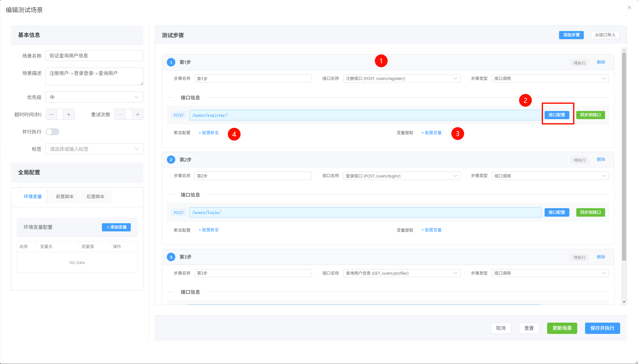Click scrollbar up arrow in steps panel
The height and width of the screenshot is (364, 638).
tap(624, 50)
